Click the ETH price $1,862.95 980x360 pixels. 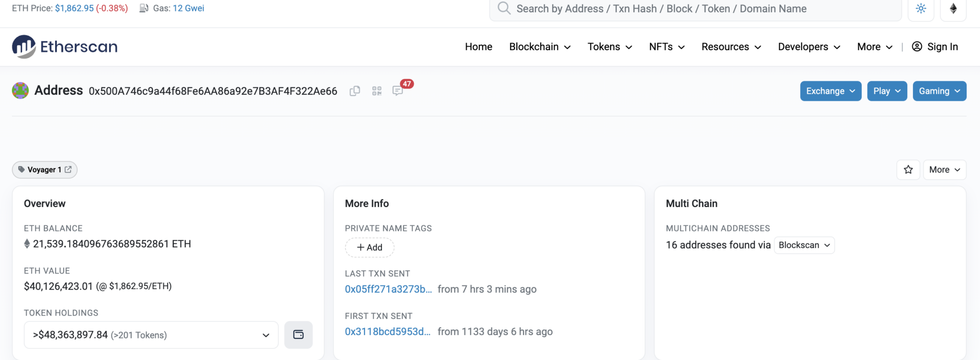(74, 8)
